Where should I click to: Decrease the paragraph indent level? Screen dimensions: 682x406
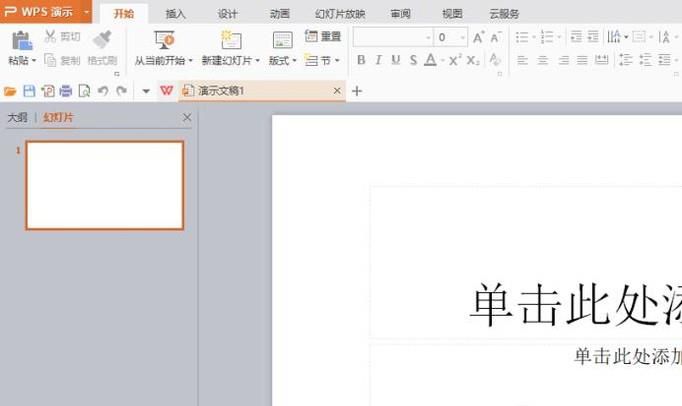point(576,37)
